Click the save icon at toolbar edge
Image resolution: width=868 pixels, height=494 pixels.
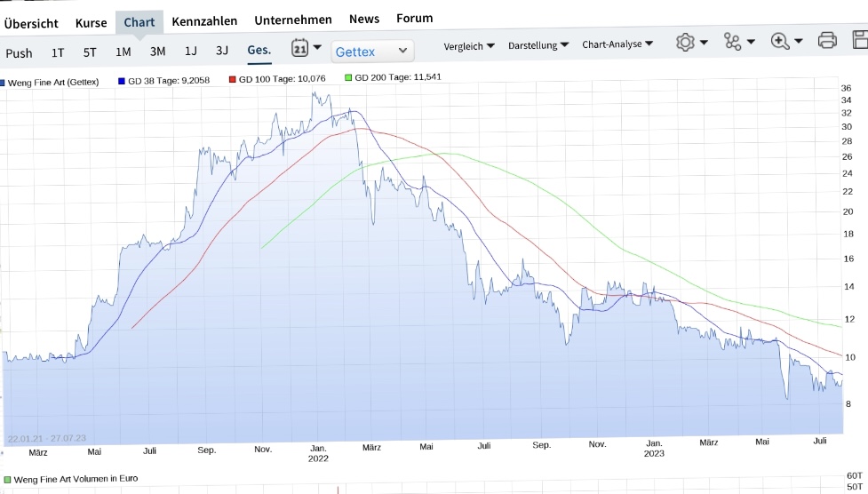[860, 40]
